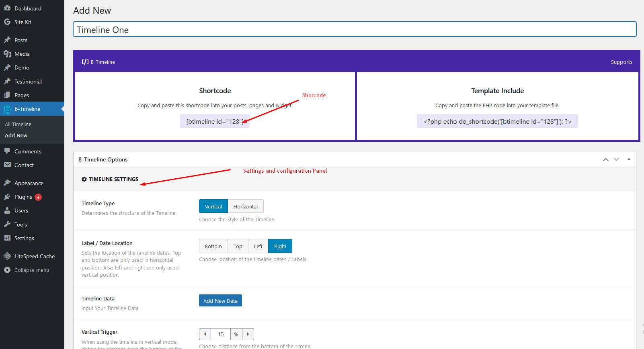This screenshot has height=349, width=644.
Task: Click the Timeline Data label
Action: [x=98, y=298]
